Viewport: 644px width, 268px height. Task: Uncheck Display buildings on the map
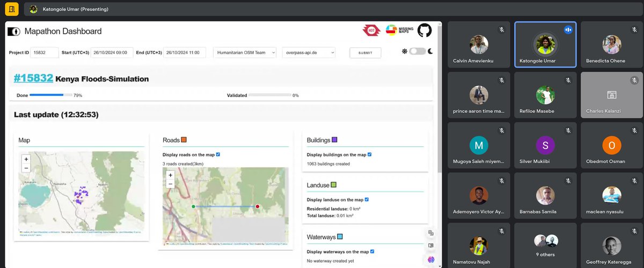coord(370,155)
